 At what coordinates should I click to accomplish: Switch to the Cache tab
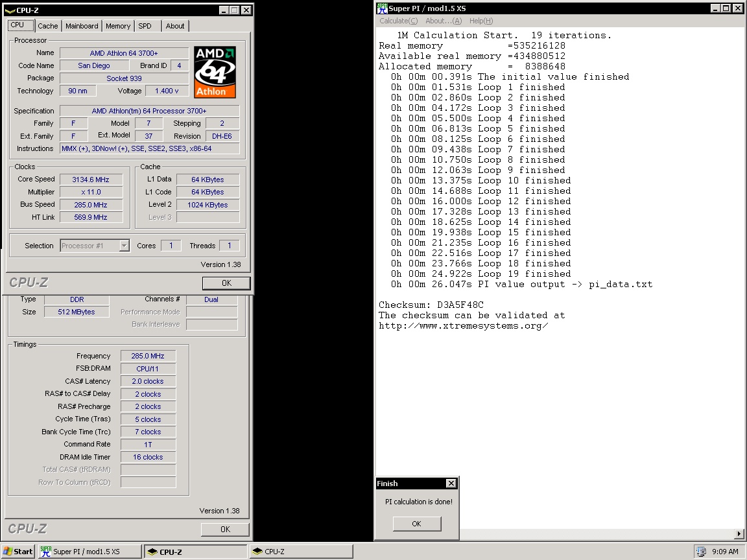click(x=47, y=26)
